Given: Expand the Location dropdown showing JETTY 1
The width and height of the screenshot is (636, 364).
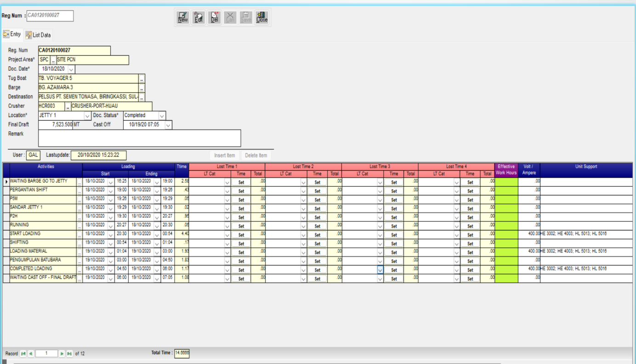Looking at the screenshot, I should point(87,116).
